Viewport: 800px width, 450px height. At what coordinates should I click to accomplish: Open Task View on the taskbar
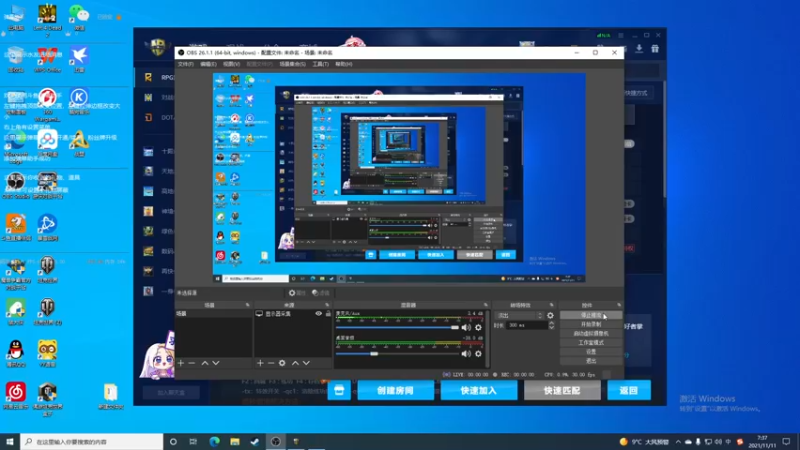[193, 442]
